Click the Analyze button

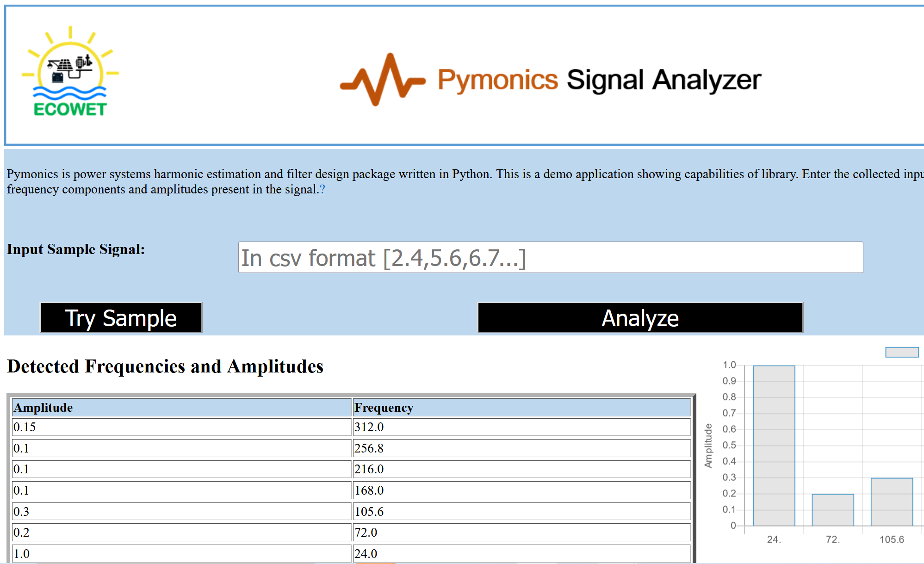click(640, 318)
